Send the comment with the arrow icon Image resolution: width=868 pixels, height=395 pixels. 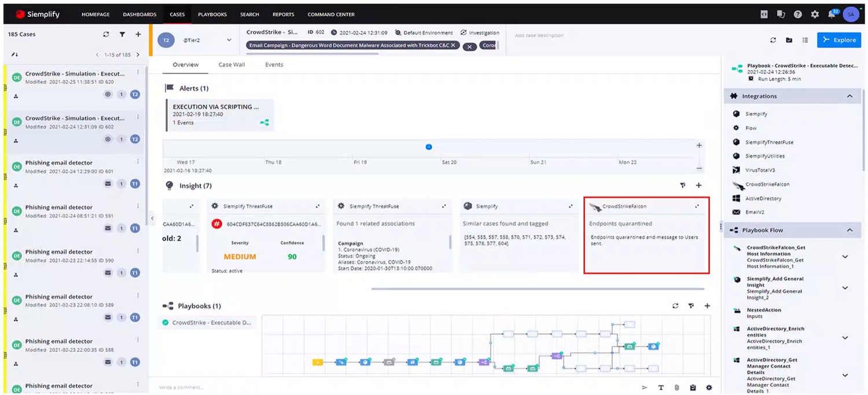point(645,387)
